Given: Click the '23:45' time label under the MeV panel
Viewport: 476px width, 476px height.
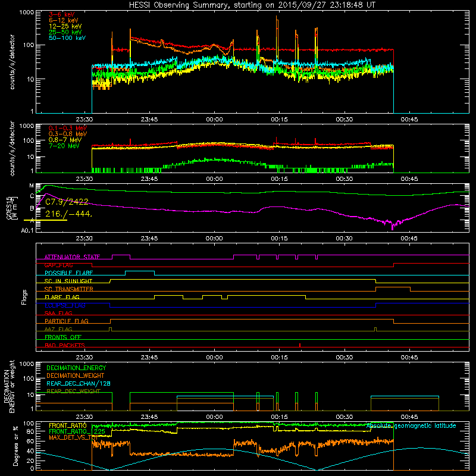Looking at the screenshot, I should point(149,179).
